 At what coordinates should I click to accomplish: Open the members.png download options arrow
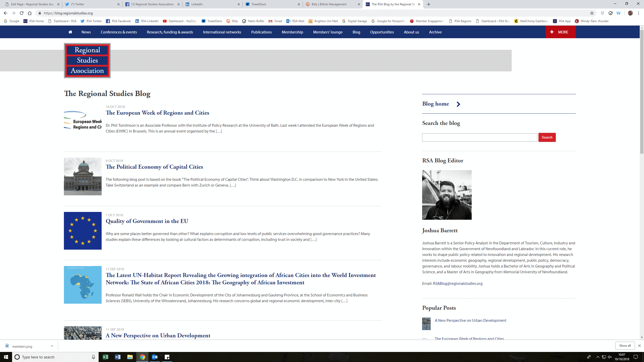52,346
